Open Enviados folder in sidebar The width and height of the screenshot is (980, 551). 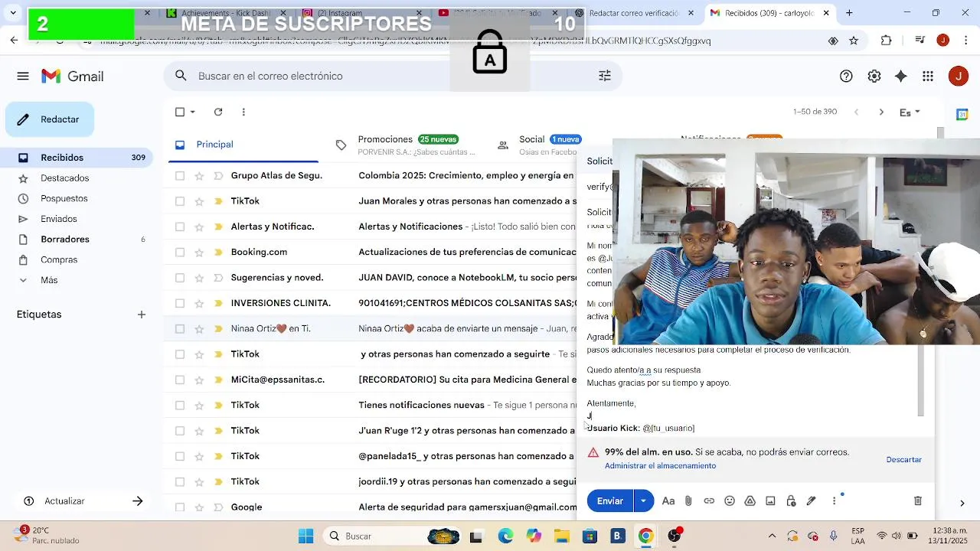tap(59, 219)
